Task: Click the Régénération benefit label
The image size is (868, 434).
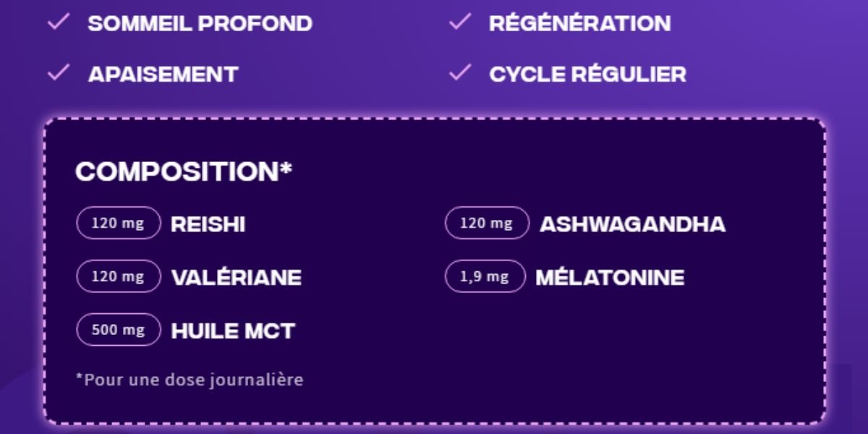Action: (580, 23)
